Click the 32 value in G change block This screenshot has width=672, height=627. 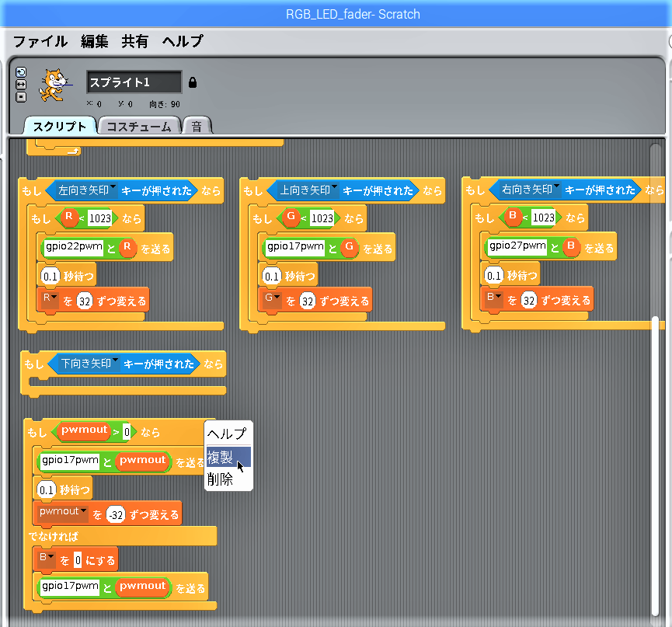tap(308, 301)
